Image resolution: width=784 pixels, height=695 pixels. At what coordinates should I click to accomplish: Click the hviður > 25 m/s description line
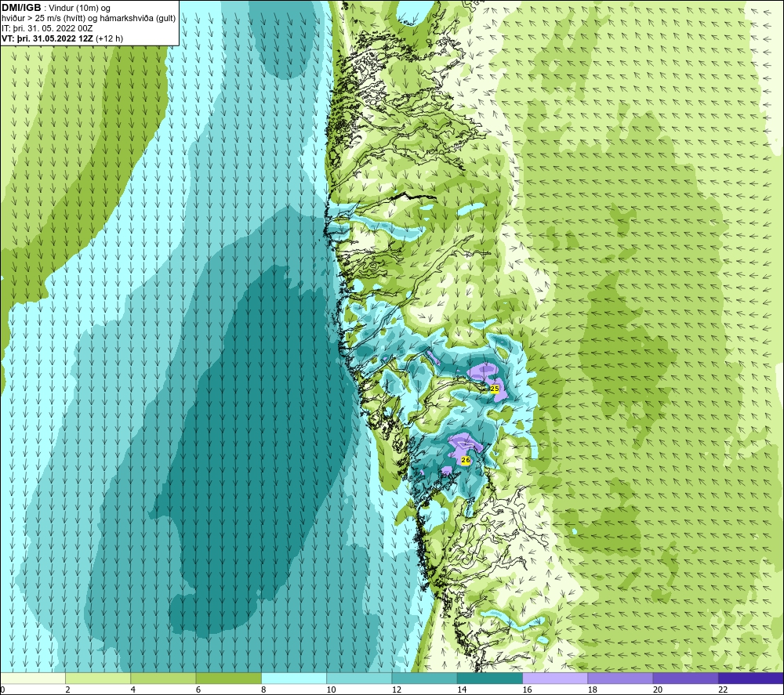pyautogui.click(x=89, y=19)
